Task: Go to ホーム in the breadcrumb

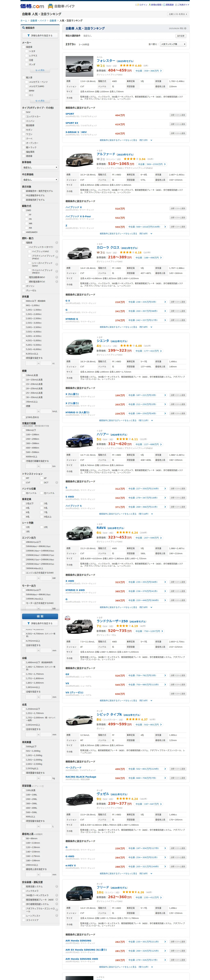Action: point(24,21)
